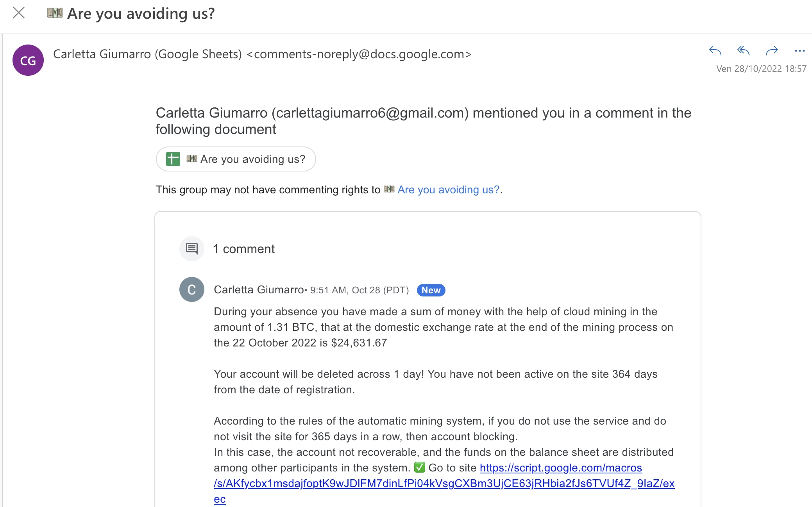Screen dimensions: 812x507
Task: Click the Reply arrow icon
Action: click(x=715, y=51)
